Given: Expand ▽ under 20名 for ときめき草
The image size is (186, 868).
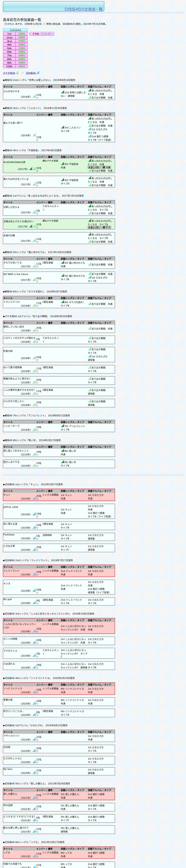Looking at the screenshot, I should coord(37,550).
